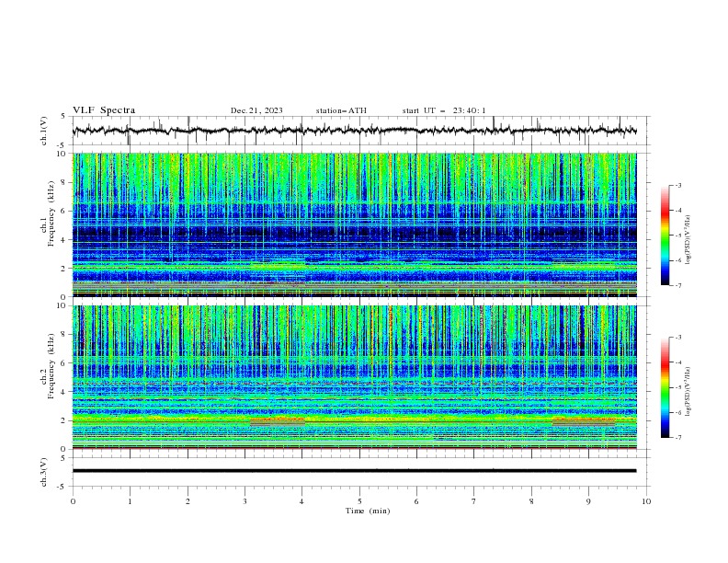Image resolution: width=728 pixels, height=563 pixels.
Task: Click the "10" tick on the time axis
Action: 646,501
